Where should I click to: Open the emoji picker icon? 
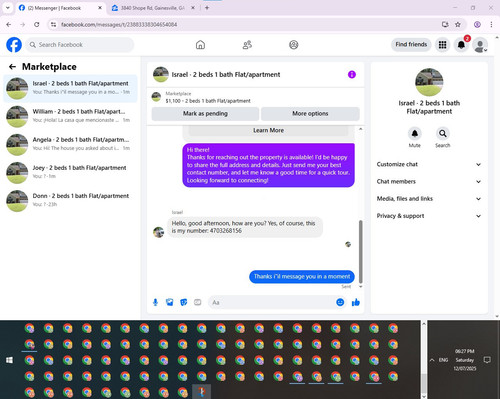click(340, 302)
